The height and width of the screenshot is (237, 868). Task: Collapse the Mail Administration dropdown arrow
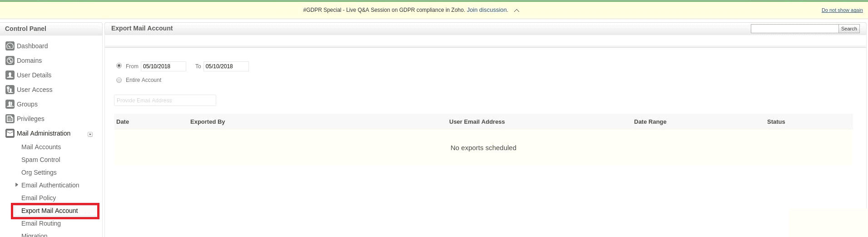pyautogui.click(x=90, y=134)
